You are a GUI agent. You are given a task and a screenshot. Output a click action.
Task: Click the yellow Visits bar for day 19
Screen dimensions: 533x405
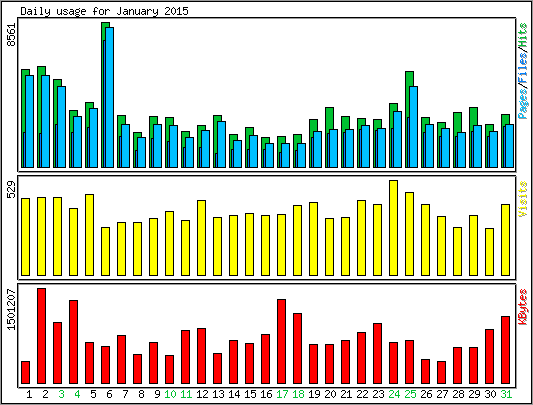[313, 239]
